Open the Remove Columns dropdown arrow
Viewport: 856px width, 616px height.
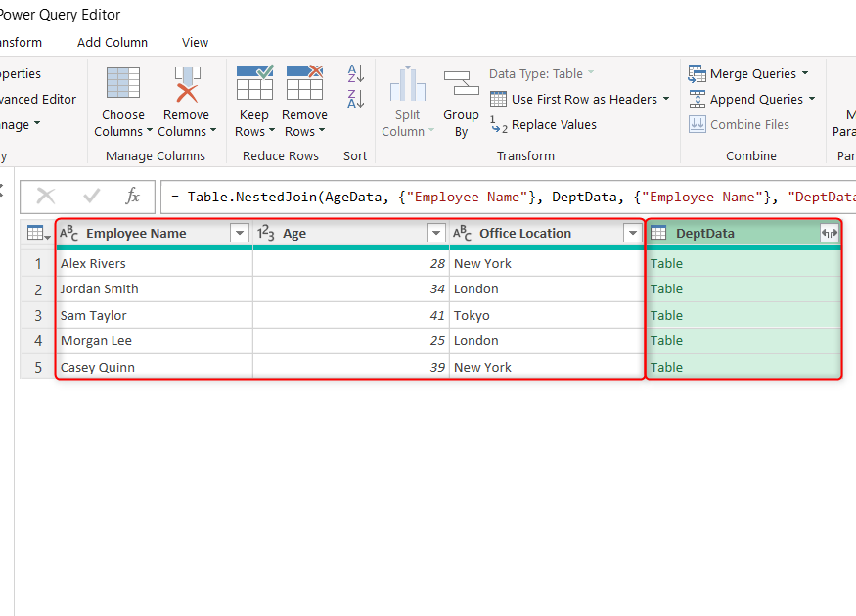pyautogui.click(x=213, y=131)
